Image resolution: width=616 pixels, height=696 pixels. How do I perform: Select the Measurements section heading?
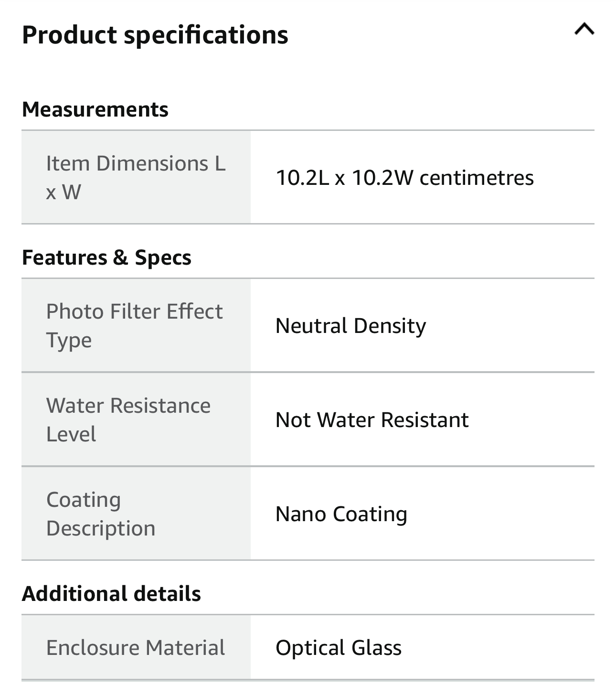point(95,109)
